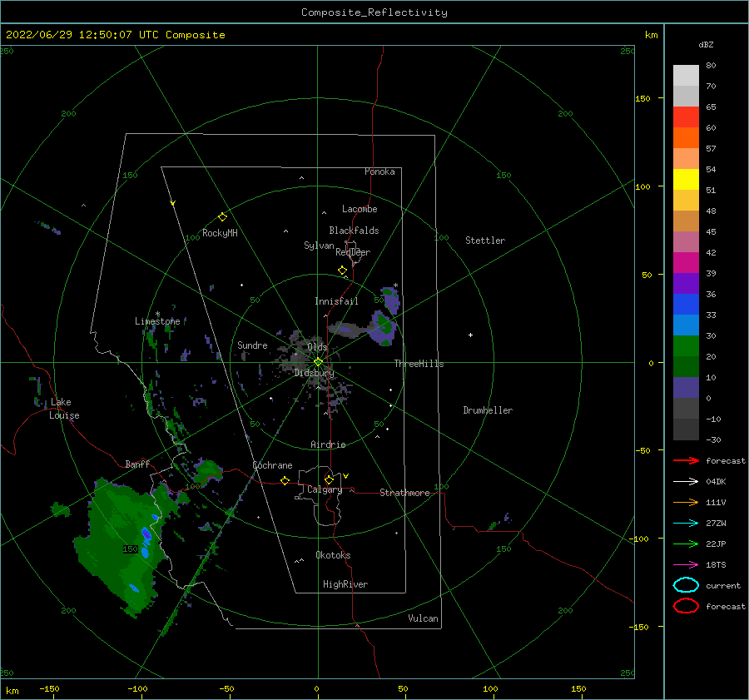The image size is (749, 700).
Task: Click the Strathmore town label
Action: 404,493
